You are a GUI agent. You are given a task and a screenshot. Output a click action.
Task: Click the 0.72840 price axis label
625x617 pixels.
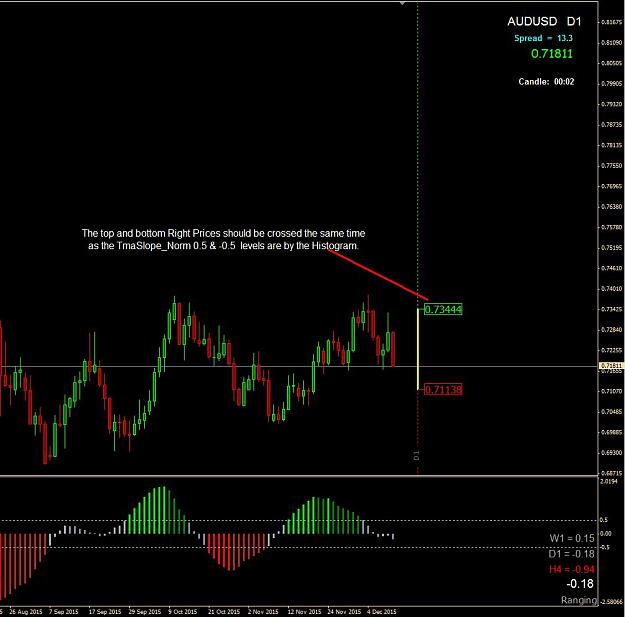click(x=612, y=330)
